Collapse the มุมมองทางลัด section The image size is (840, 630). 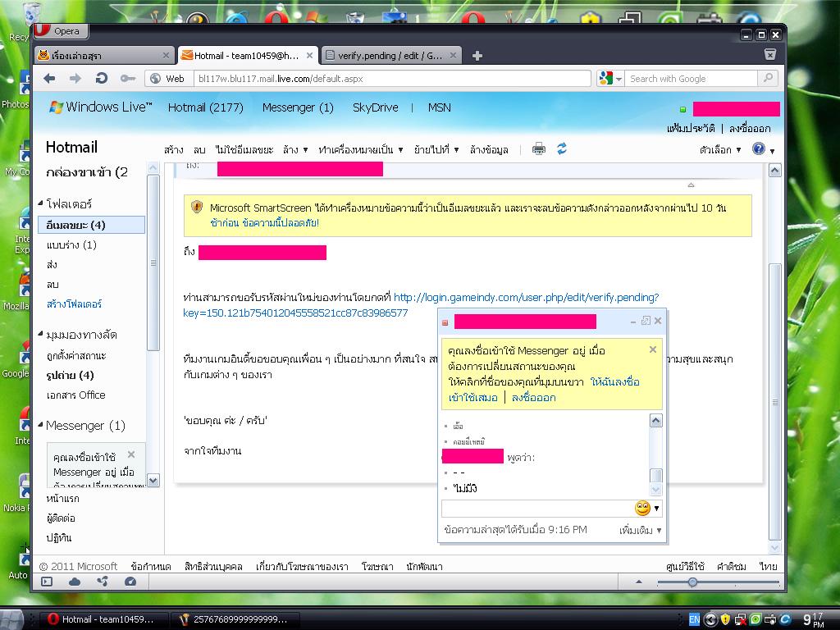coord(41,335)
